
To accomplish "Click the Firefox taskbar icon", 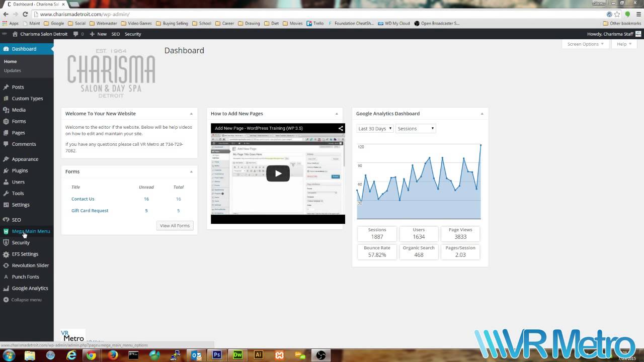I will [x=113, y=355].
